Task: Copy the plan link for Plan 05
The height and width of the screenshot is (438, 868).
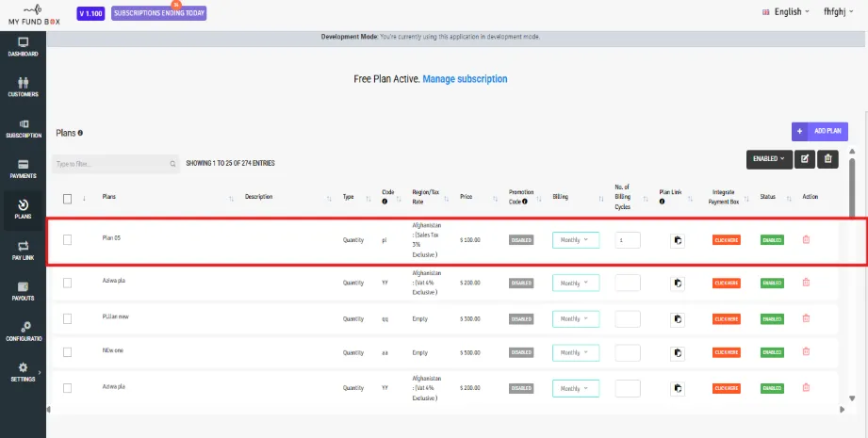Action: pyautogui.click(x=677, y=240)
